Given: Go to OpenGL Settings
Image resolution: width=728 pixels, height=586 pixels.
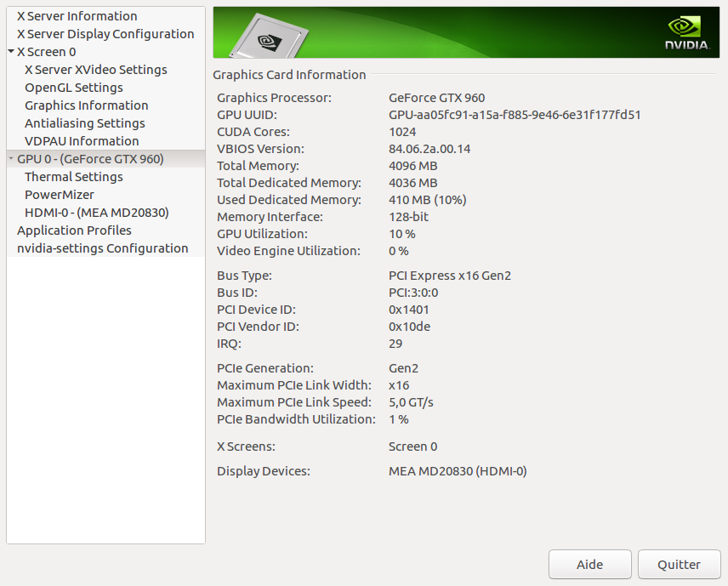Looking at the screenshot, I should (x=73, y=88).
